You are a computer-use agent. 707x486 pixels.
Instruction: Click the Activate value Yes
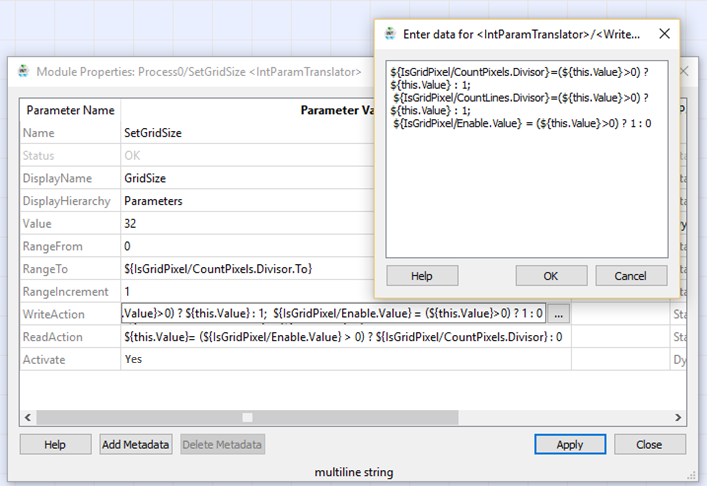pyautogui.click(x=135, y=359)
